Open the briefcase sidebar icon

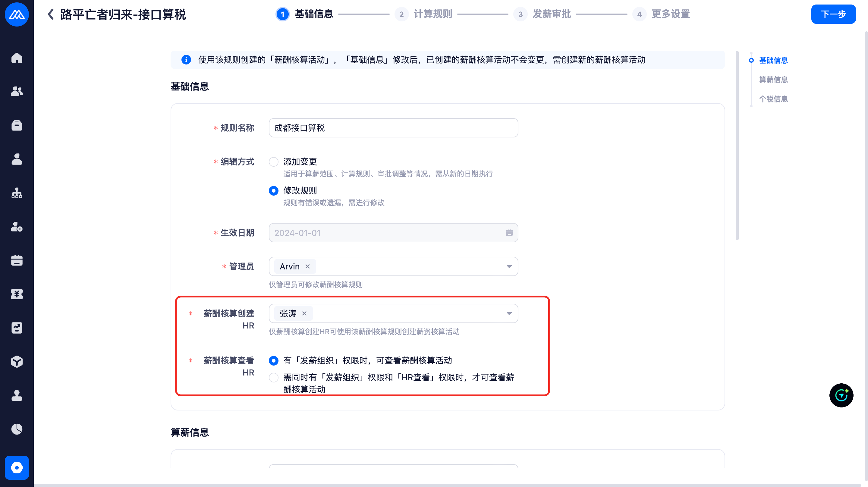pos(17,125)
